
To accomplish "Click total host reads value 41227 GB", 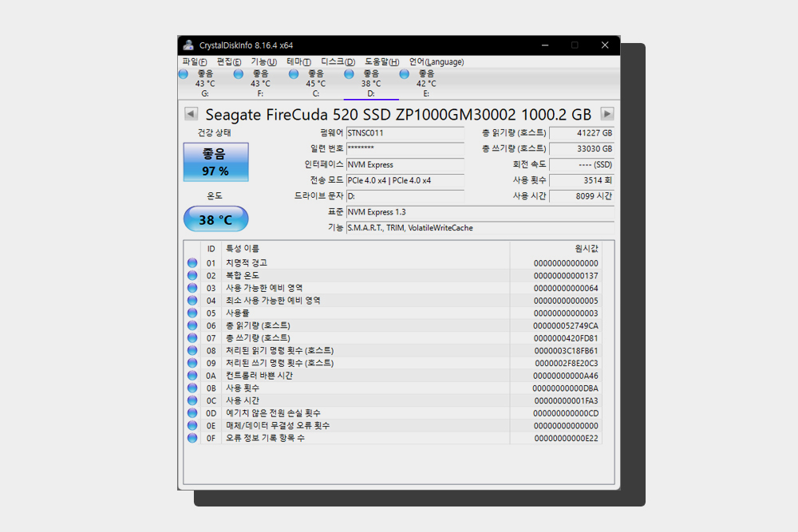I will [582, 133].
